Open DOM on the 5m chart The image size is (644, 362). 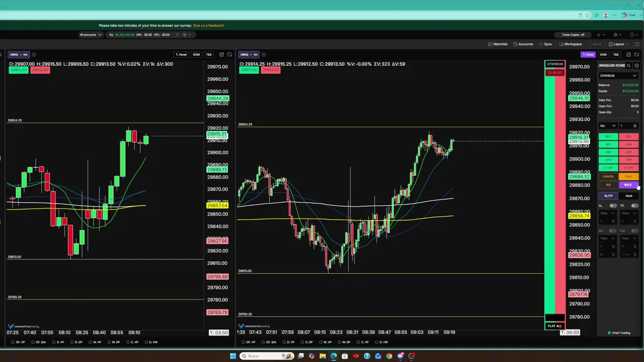[196, 54]
